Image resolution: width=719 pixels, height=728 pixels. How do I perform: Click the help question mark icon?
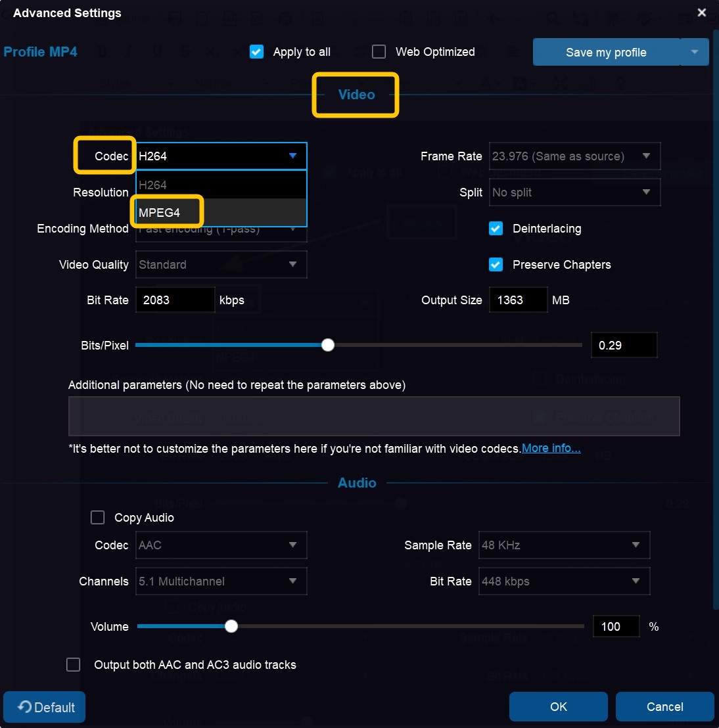coord(621,83)
